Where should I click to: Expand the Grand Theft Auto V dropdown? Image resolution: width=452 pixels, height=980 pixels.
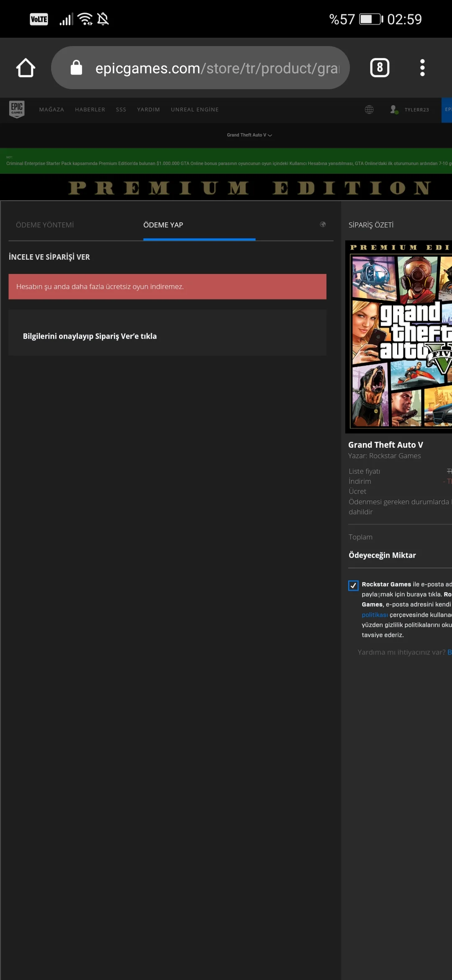point(249,135)
